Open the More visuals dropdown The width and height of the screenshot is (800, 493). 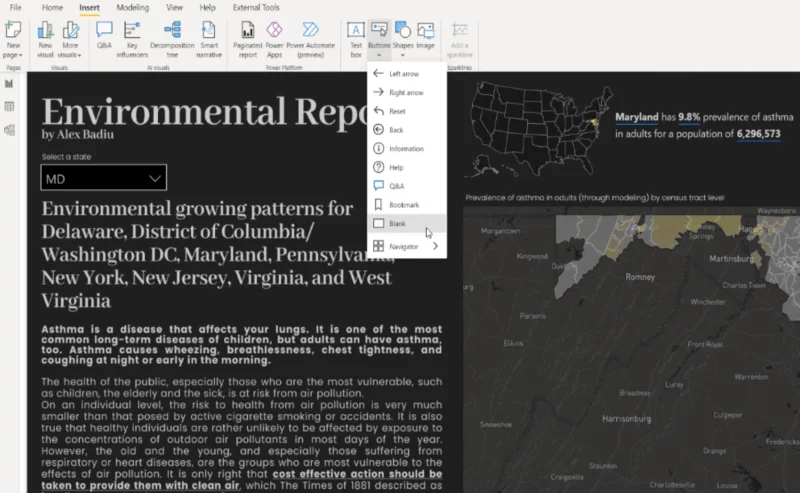pyautogui.click(x=70, y=39)
